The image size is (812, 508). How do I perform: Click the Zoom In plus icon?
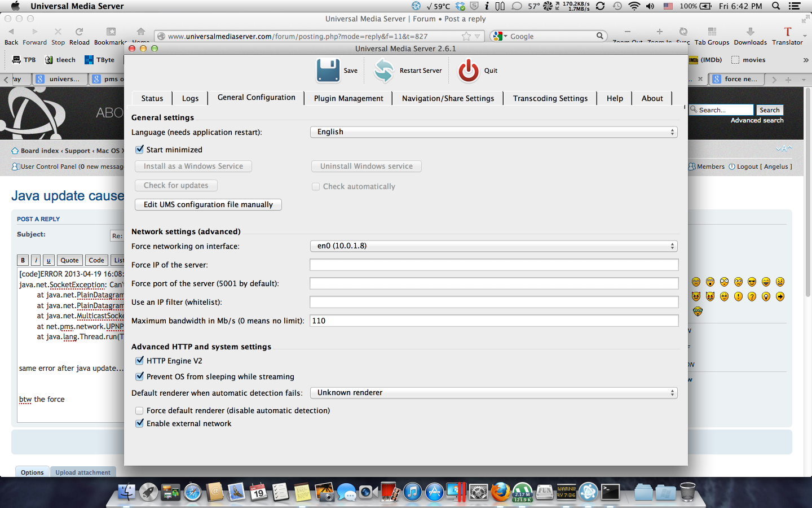659,32
